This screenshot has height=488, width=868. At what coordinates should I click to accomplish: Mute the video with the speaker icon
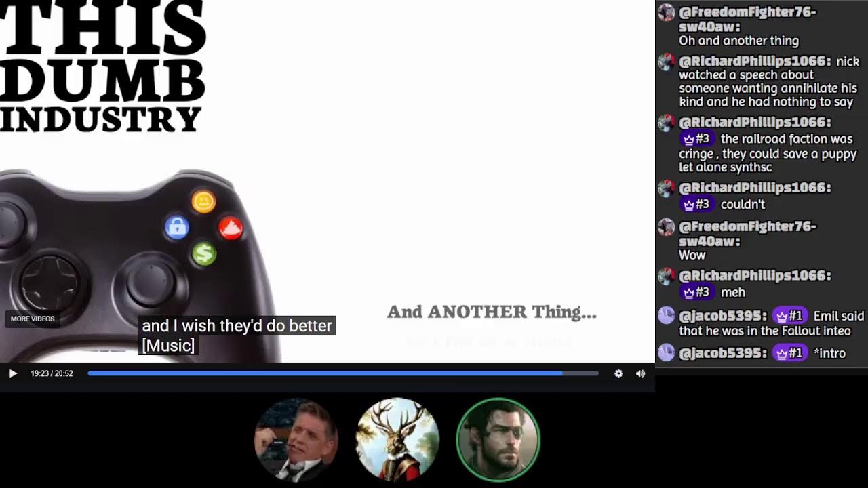point(640,373)
